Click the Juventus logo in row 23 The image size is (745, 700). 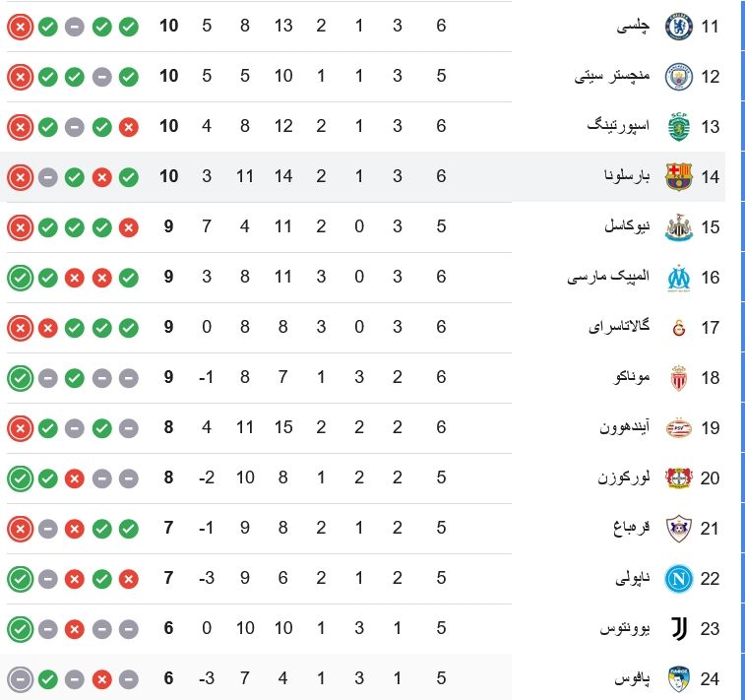[x=679, y=629]
